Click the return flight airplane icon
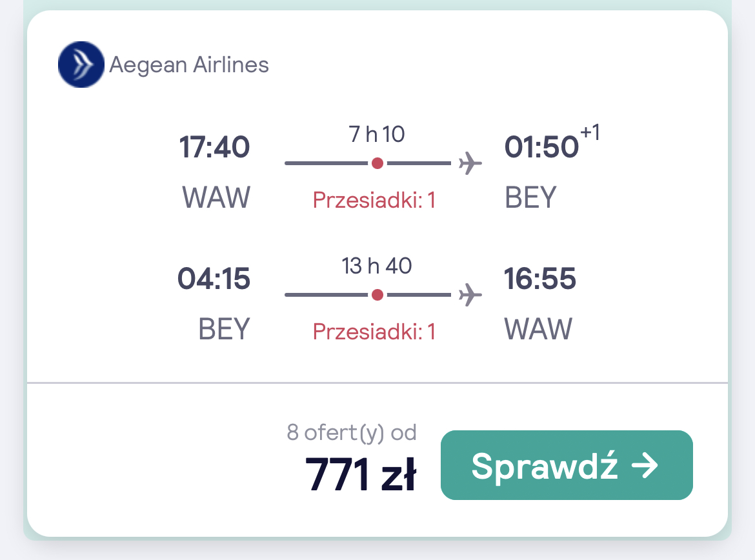 pyautogui.click(x=470, y=295)
